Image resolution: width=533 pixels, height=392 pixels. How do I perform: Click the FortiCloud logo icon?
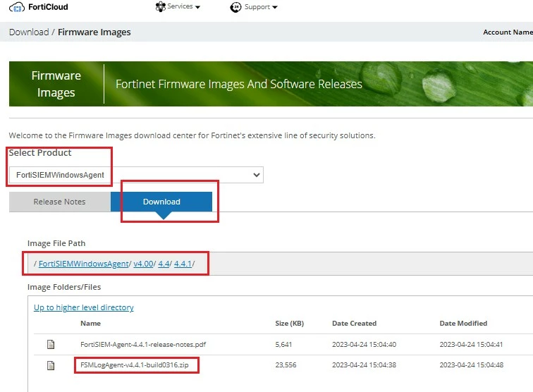17,7
